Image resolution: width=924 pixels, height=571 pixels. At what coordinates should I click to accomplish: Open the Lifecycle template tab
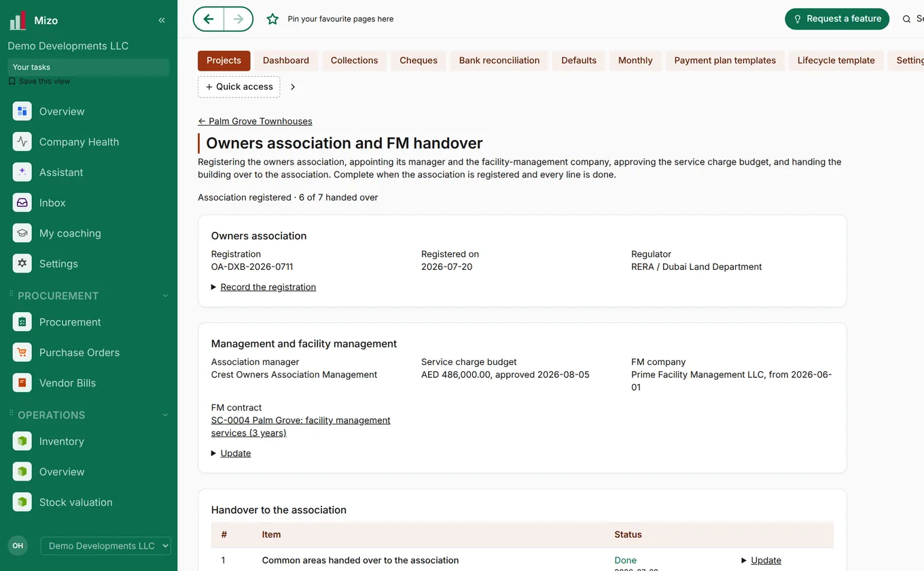(x=836, y=60)
